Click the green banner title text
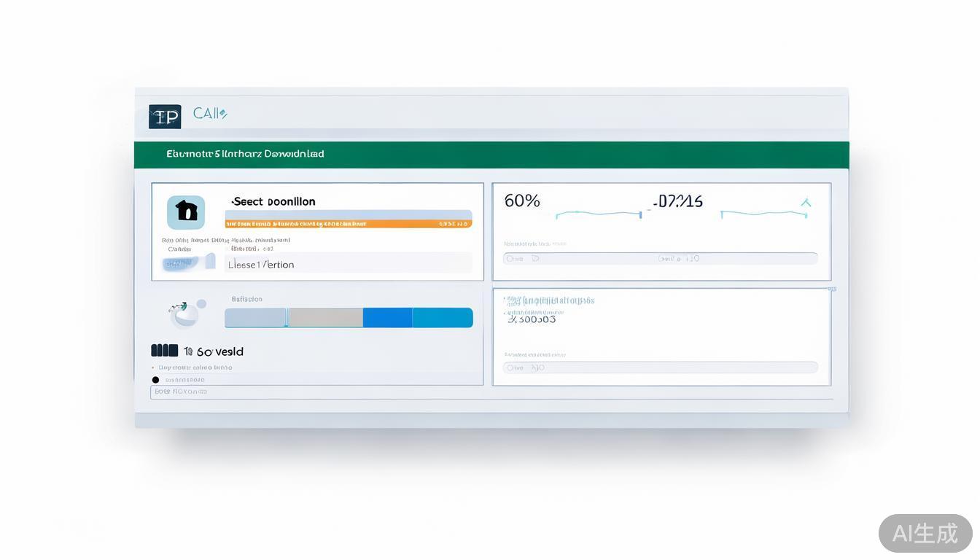The image size is (980, 560). pyautogui.click(x=245, y=154)
